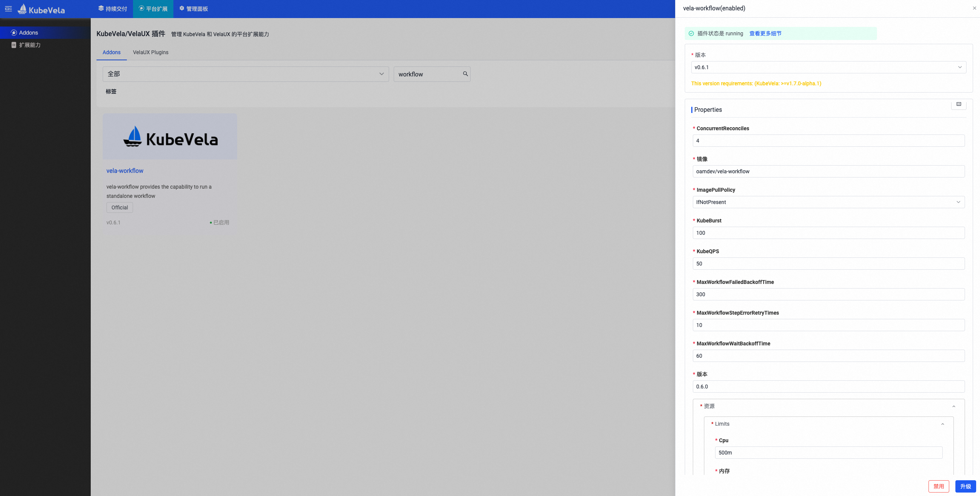Click the Properties code-view toggle icon
Viewport: 980px width, 496px height.
click(x=958, y=104)
